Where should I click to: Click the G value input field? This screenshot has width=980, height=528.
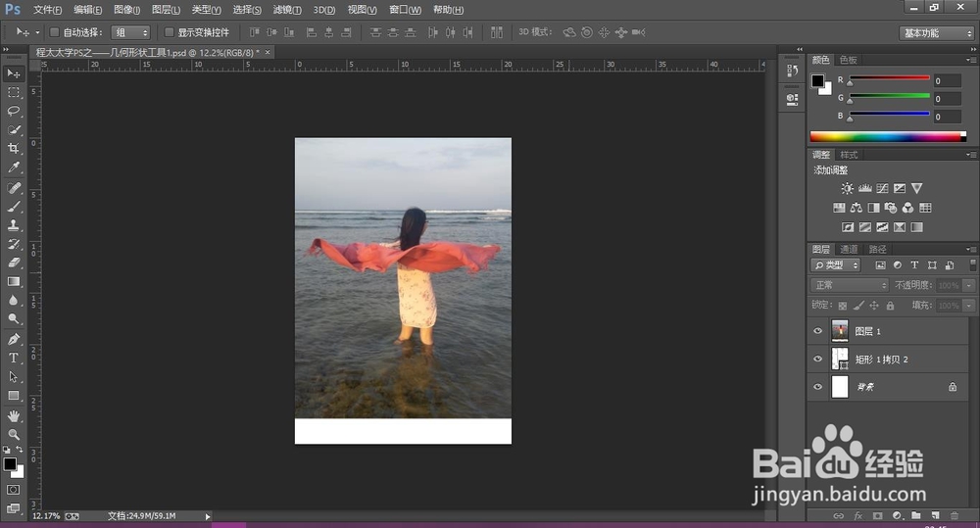(x=947, y=99)
